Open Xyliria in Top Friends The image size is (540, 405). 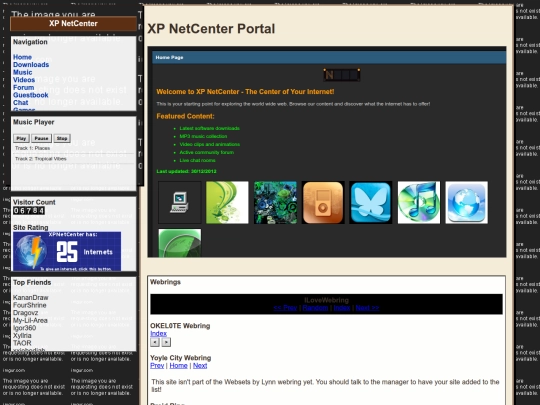(22, 335)
